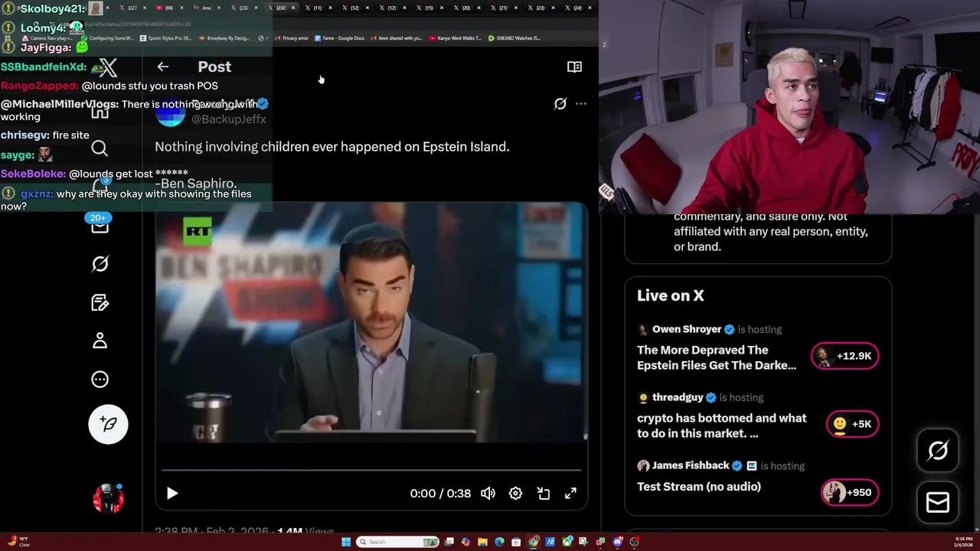
Task: Open Profile icon in X sidebar
Action: (100, 341)
